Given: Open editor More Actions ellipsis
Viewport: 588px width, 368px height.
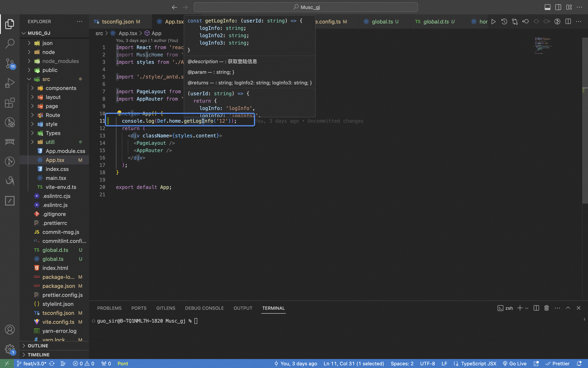Looking at the screenshot, I should pos(579,22).
